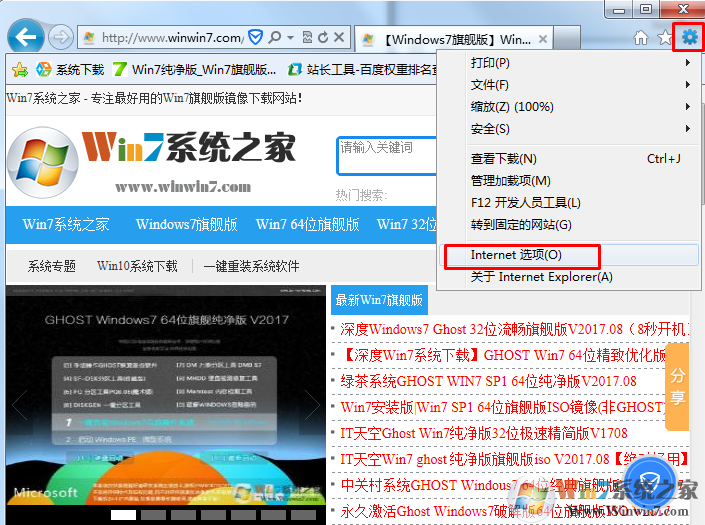Click the Win10系统下载 link
Viewport: 705px width, 525px height.
click(137, 266)
